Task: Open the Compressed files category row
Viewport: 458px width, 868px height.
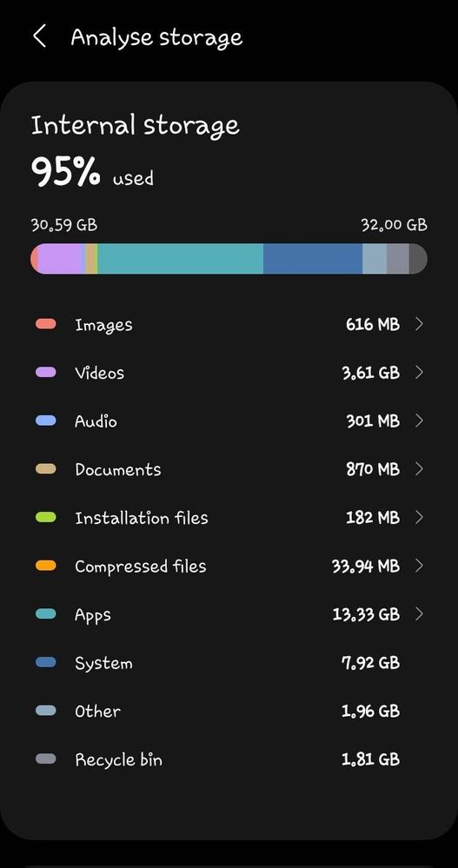Action: coord(229,566)
